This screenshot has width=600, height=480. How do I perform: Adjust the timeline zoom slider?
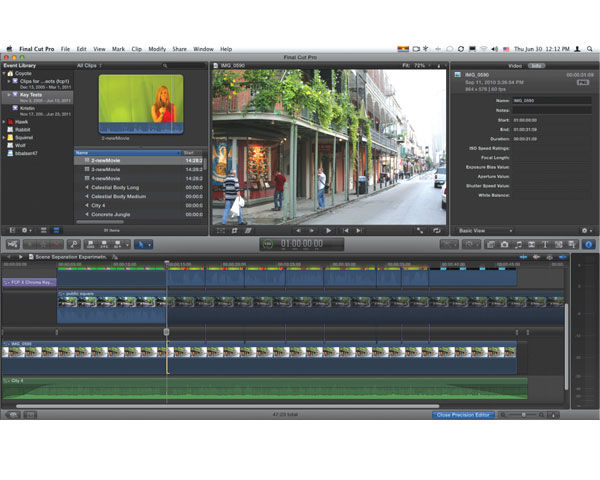coord(523,415)
